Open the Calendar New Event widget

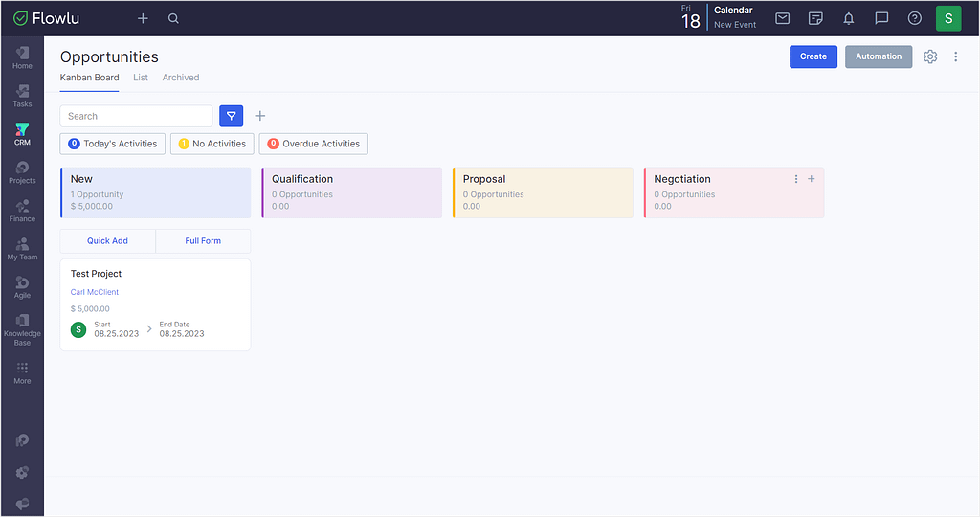tap(735, 17)
